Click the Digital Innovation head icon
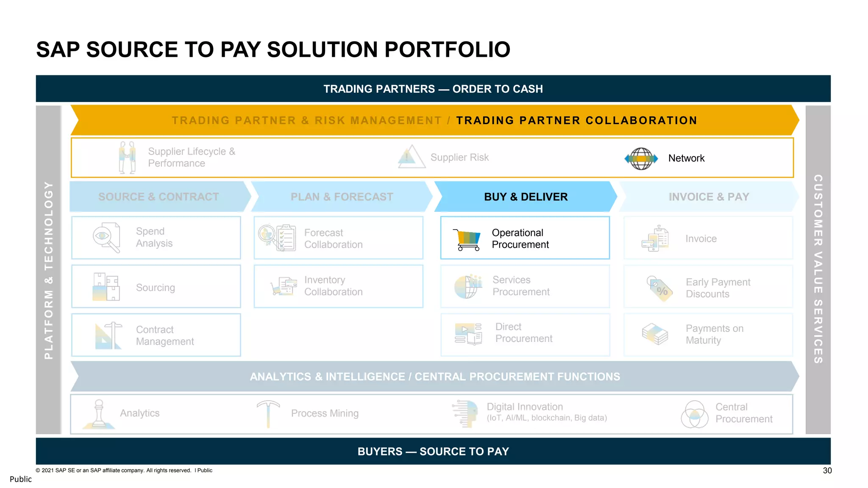The width and height of the screenshot is (868, 488). tap(465, 413)
